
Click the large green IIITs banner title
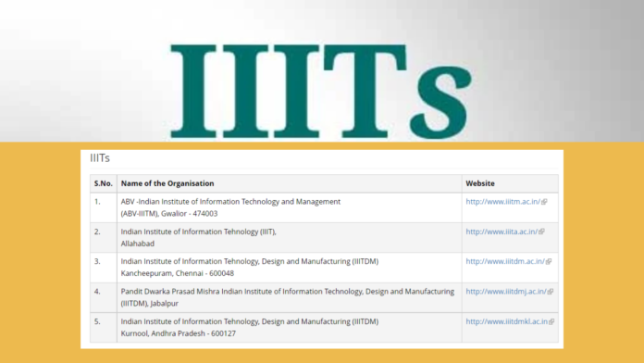coord(321,92)
